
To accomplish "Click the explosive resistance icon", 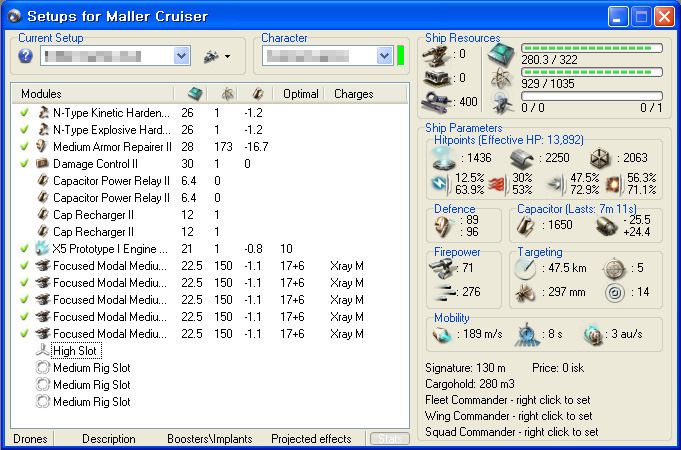I will point(615,184).
